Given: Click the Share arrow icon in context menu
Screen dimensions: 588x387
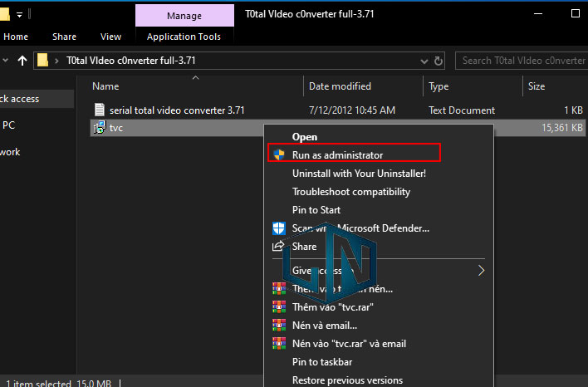Looking at the screenshot, I should [278, 246].
